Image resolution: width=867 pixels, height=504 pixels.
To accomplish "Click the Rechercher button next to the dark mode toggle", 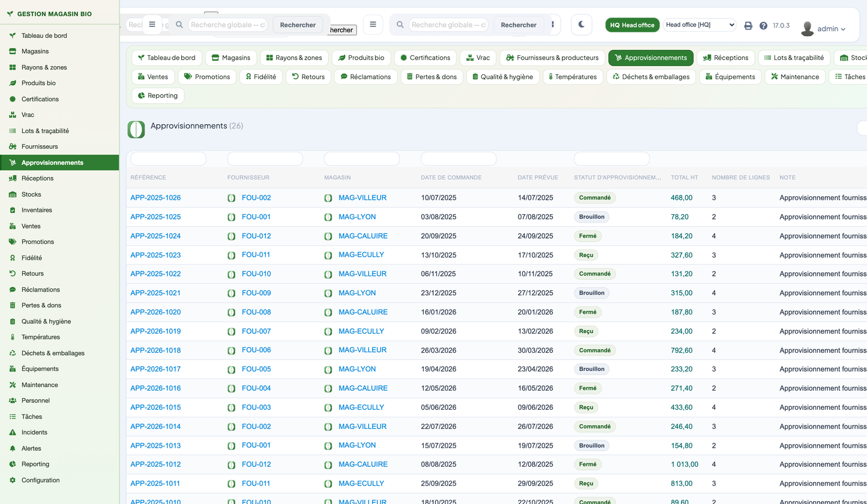I will point(518,25).
